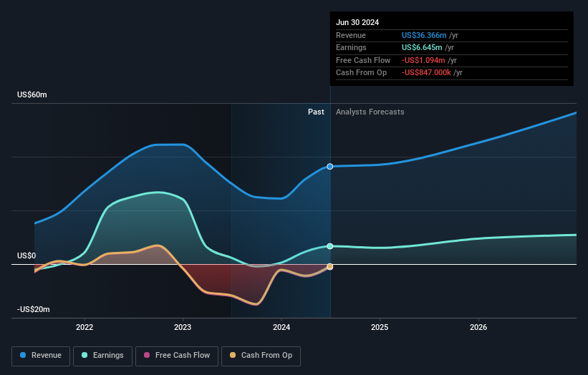Toggle the Revenue legend series
588x375 pixels.
pyautogui.click(x=41, y=356)
